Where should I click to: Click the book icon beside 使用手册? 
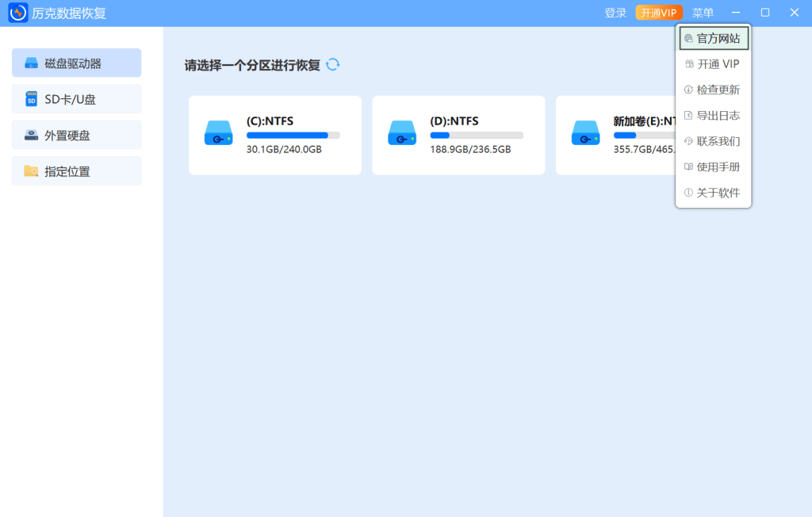(688, 167)
